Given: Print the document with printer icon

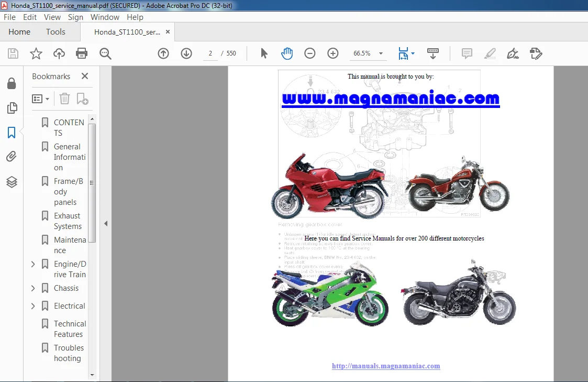Looking at the screenshot, I should pyautogui.click(x=82, y=53).
